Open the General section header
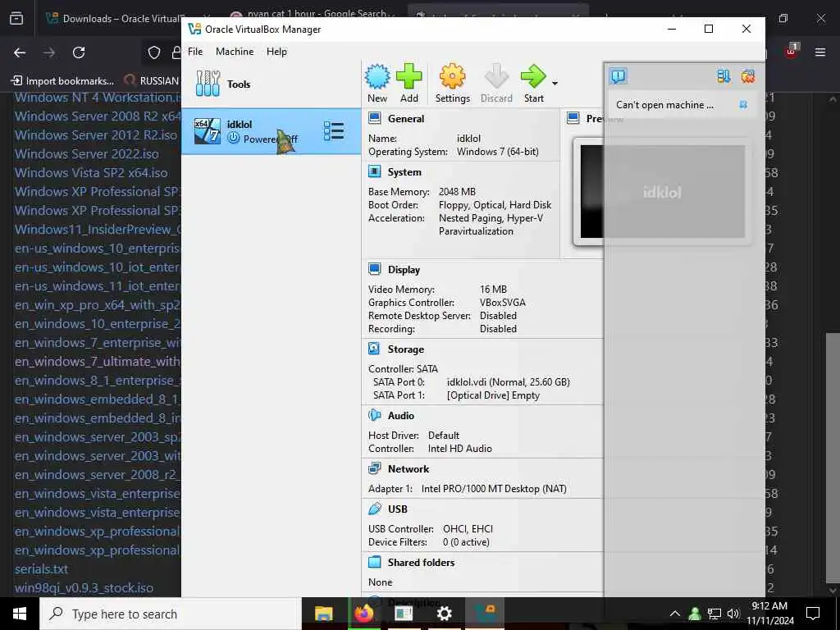 (x=405, y=119)
